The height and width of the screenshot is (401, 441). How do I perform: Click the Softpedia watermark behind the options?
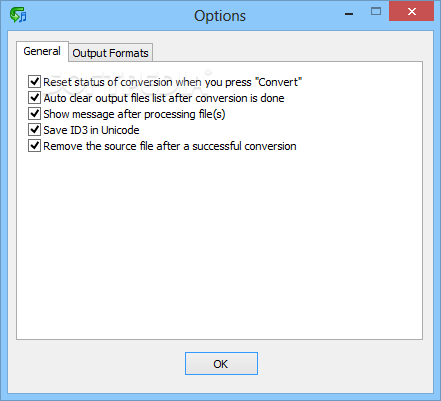click(x=130, y=80)
